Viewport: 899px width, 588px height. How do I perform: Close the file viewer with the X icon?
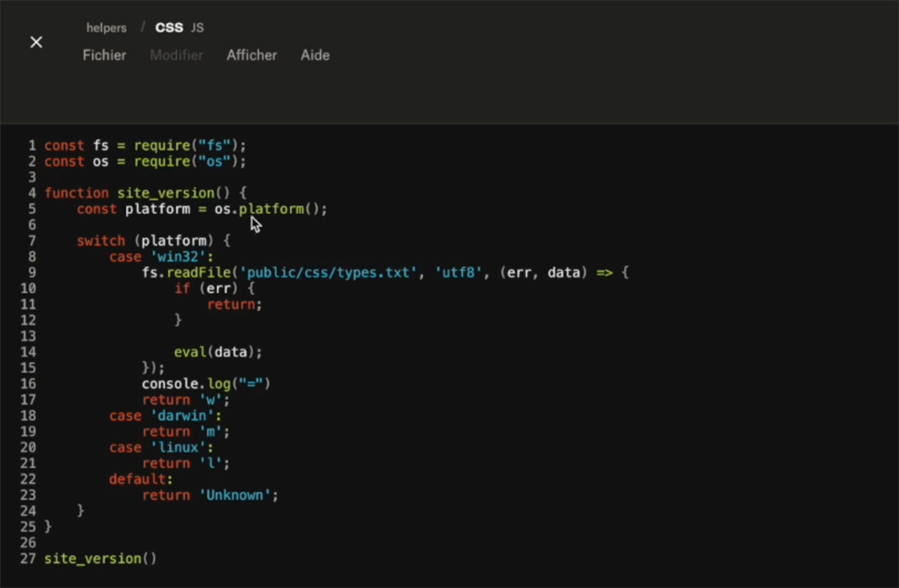point(36,43)
